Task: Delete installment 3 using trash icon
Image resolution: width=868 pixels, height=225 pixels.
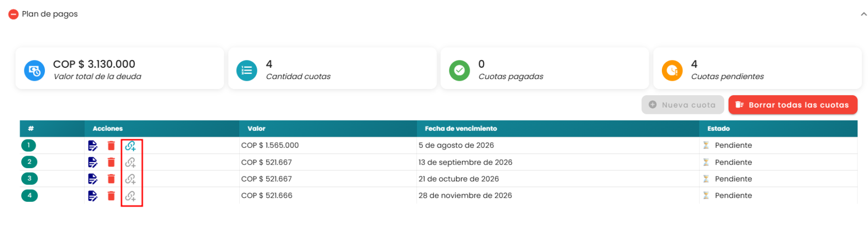Action: point(111,179)
